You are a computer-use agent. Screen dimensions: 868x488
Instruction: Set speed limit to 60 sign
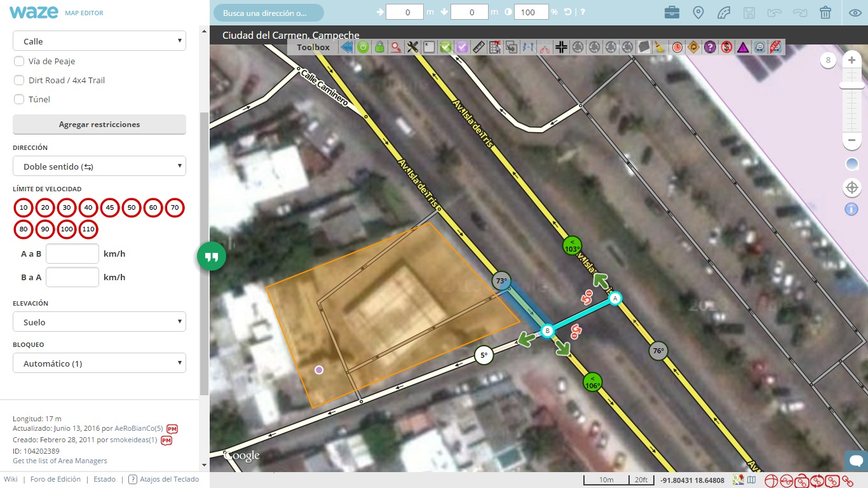(153, 208)
